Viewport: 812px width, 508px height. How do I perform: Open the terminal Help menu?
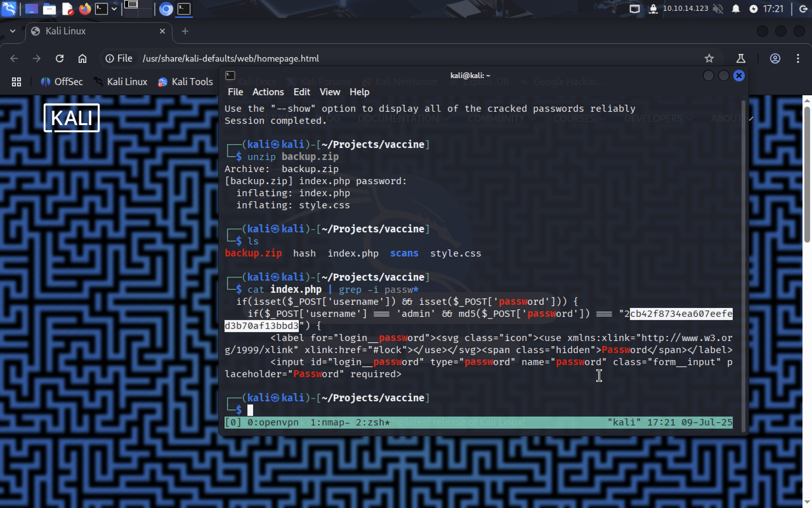[359, 92]
